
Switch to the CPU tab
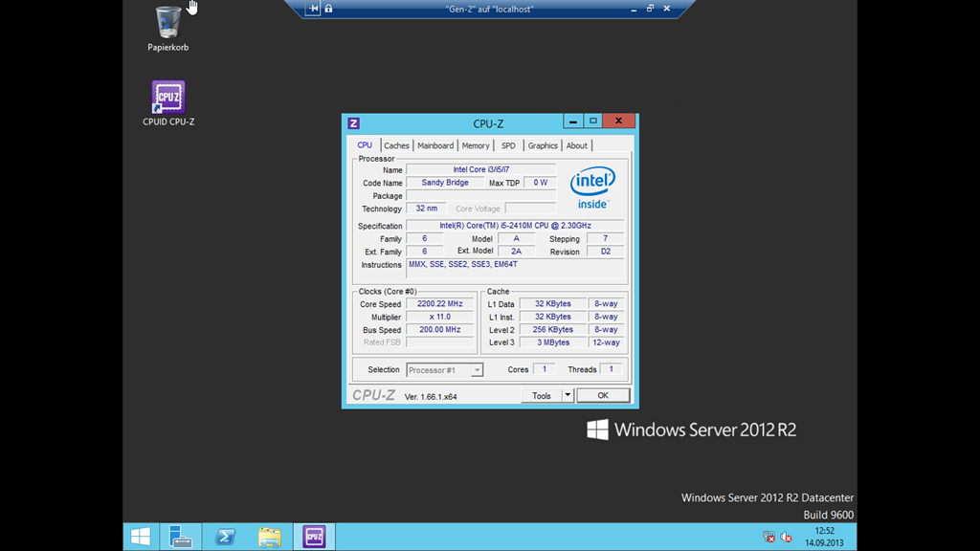365,145
